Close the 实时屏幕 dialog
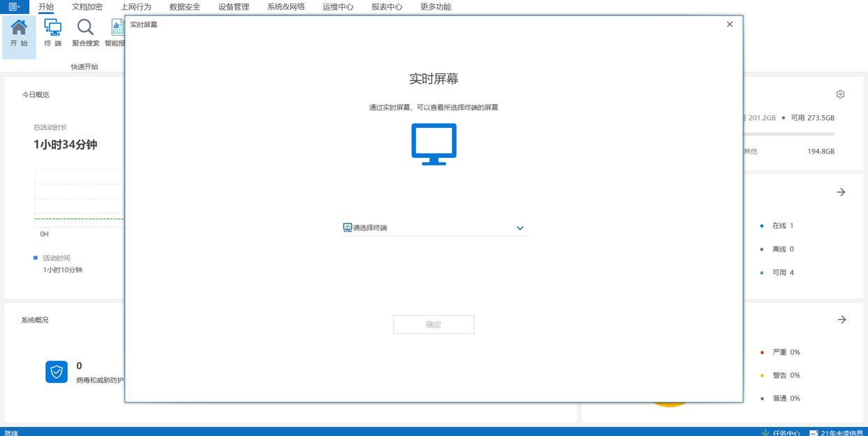Image resolution: width=868 pixels, height=436 pixels. pyautogui.click(x=730, y=24)
